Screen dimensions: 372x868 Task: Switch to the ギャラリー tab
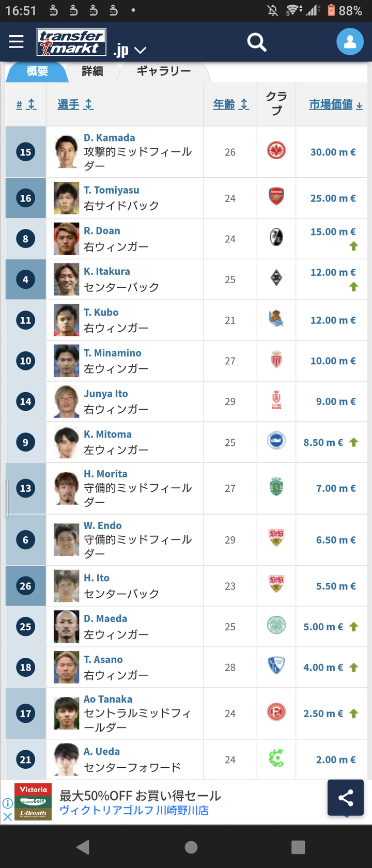(x=164, y=71)
